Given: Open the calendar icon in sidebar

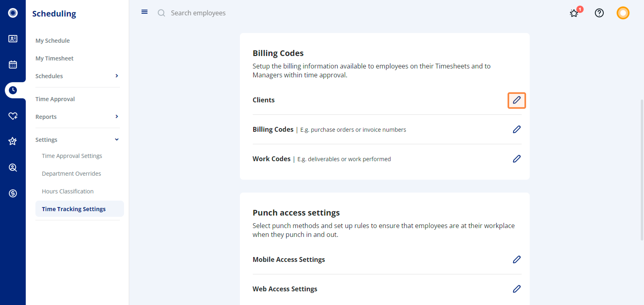Looking at the screenshot, I should tap(13, 64).
